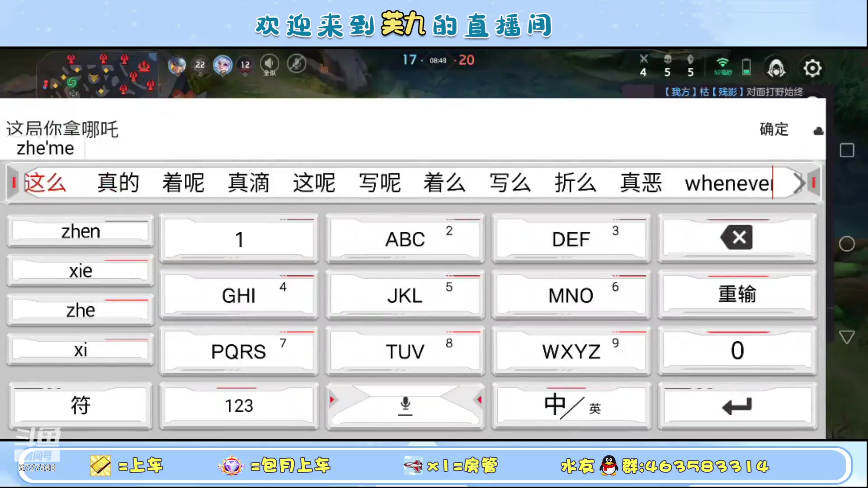Screen dimensions: 868x488
Task: Select pinyin option xie
Action: click(80, 271)
